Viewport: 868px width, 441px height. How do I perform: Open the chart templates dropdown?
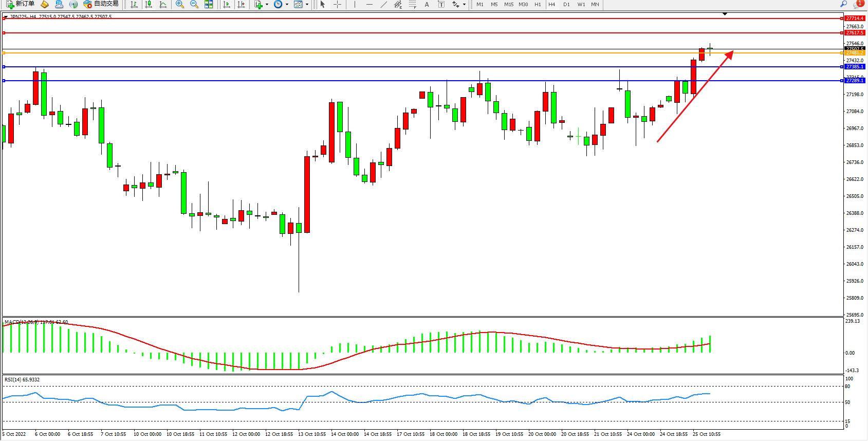click(x=307, y=4)
